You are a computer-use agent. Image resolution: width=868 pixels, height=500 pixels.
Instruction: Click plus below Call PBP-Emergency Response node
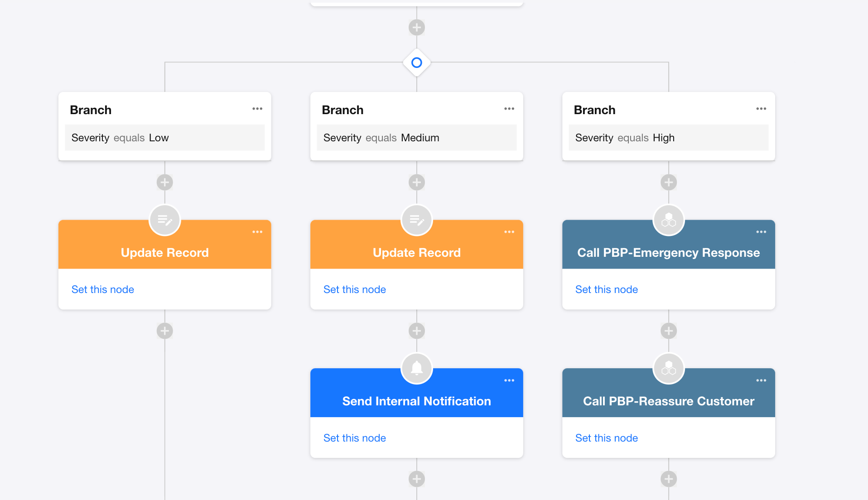669,331
